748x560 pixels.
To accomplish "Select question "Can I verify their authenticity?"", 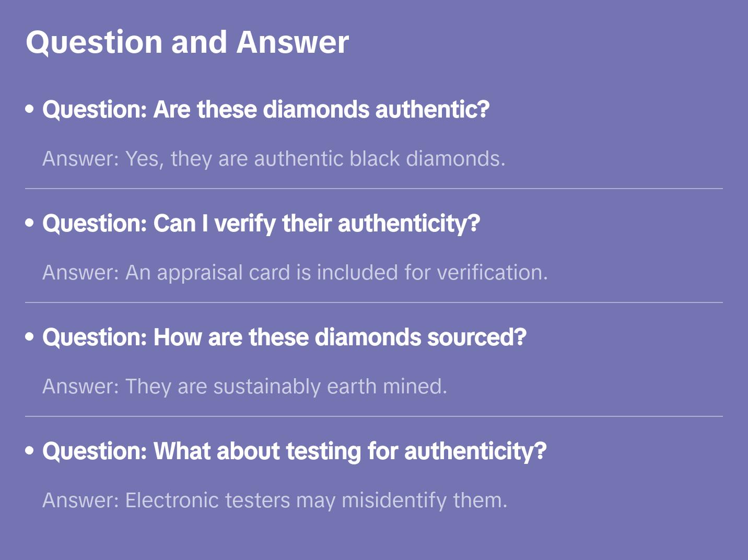I will (x=261, y=224).
